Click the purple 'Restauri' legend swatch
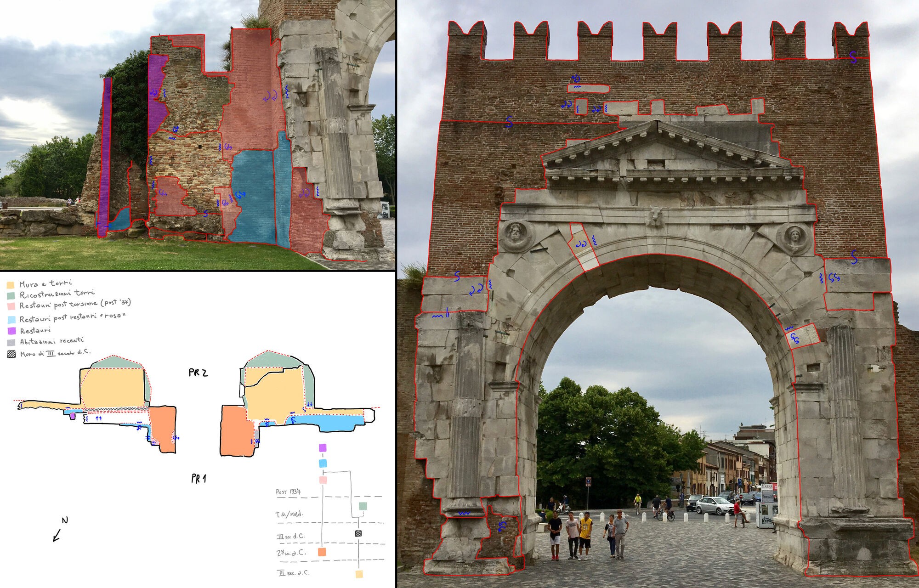The height and width of the screenshot is (588, 919). (x=11, y=331)
